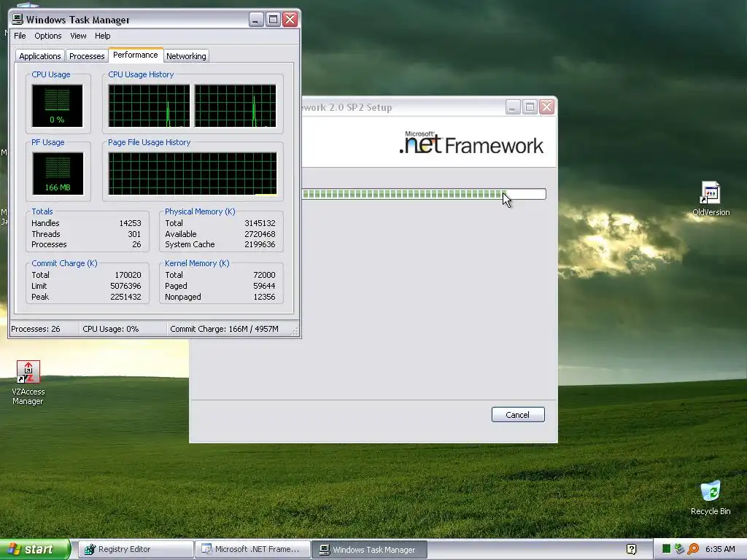Switch to Registry Editor on taskbar
This screenshot has width=747, height=560.
136,550
